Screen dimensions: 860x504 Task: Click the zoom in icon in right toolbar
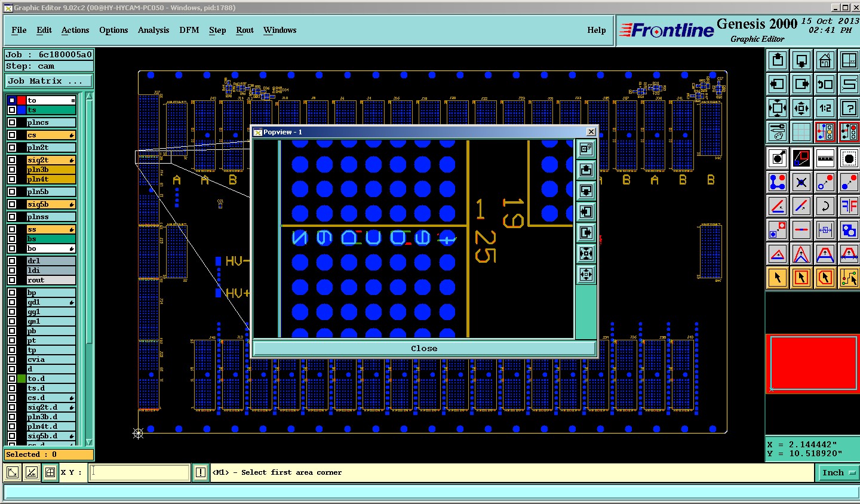pyautogui.click(x=778, y=108)
